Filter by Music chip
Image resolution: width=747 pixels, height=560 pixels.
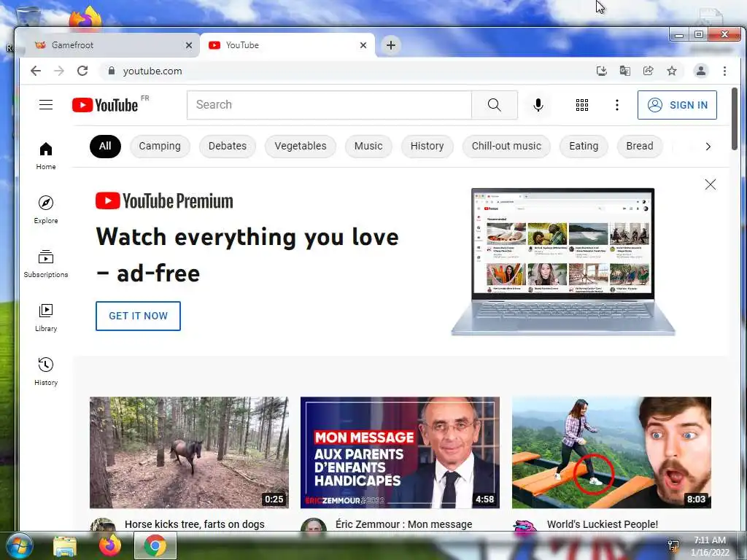click(x=368, y=146)
